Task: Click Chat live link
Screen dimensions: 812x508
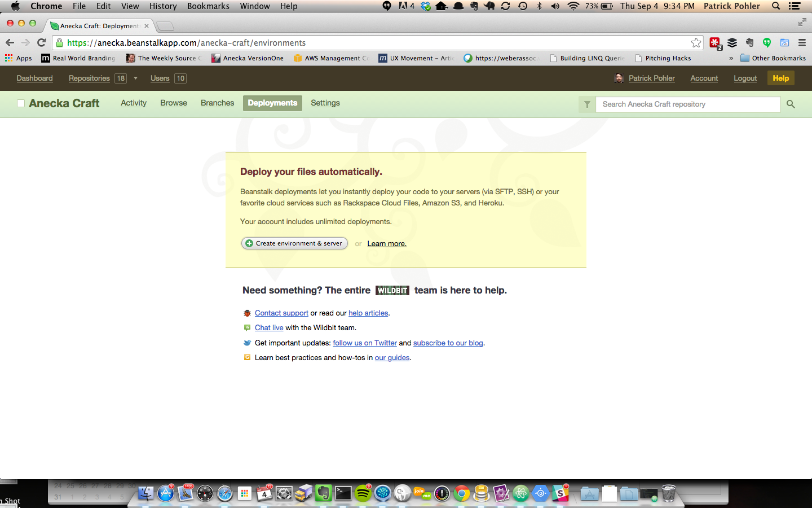Action: click(x=269, y=327)
